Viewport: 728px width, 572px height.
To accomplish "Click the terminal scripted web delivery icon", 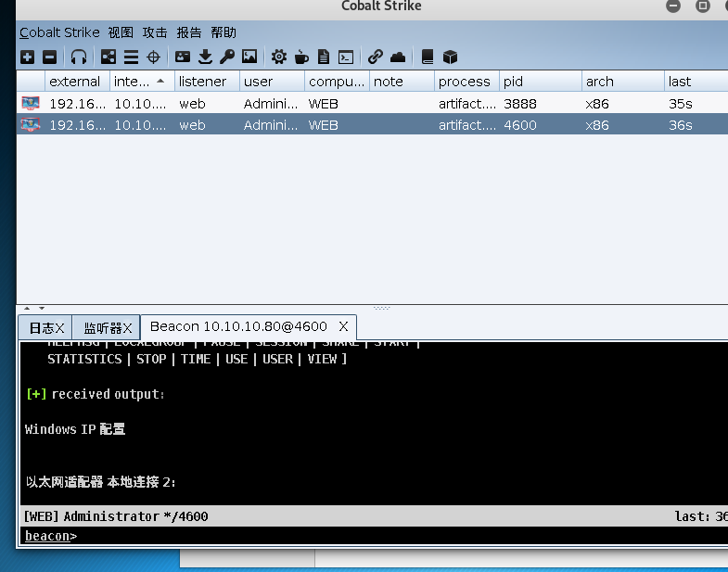I will [346, 57].
